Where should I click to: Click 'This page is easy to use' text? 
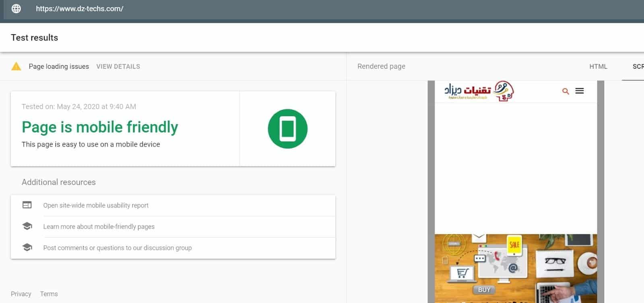click(91, 144)
